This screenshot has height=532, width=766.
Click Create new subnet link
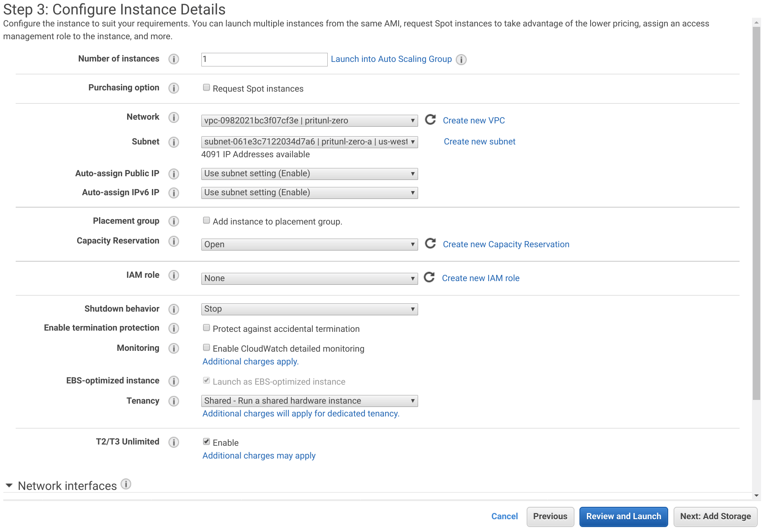click(480, 142)
